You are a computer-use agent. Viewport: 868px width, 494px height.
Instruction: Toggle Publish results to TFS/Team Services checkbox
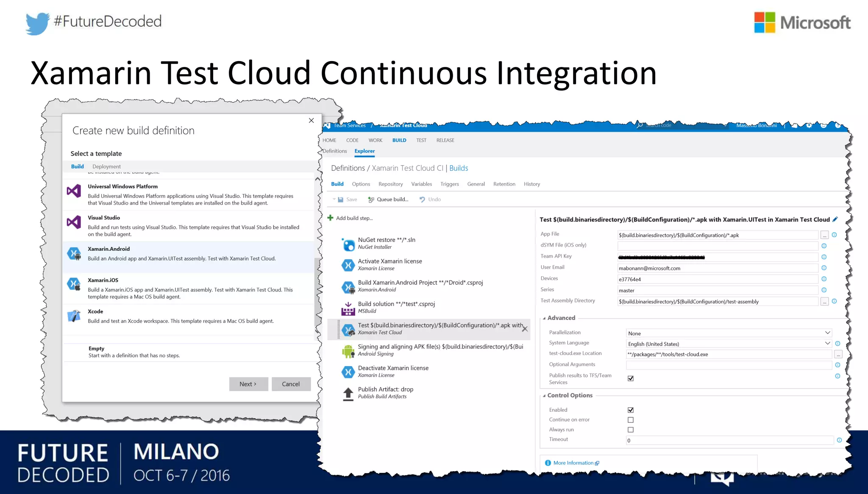pos(631,378)
